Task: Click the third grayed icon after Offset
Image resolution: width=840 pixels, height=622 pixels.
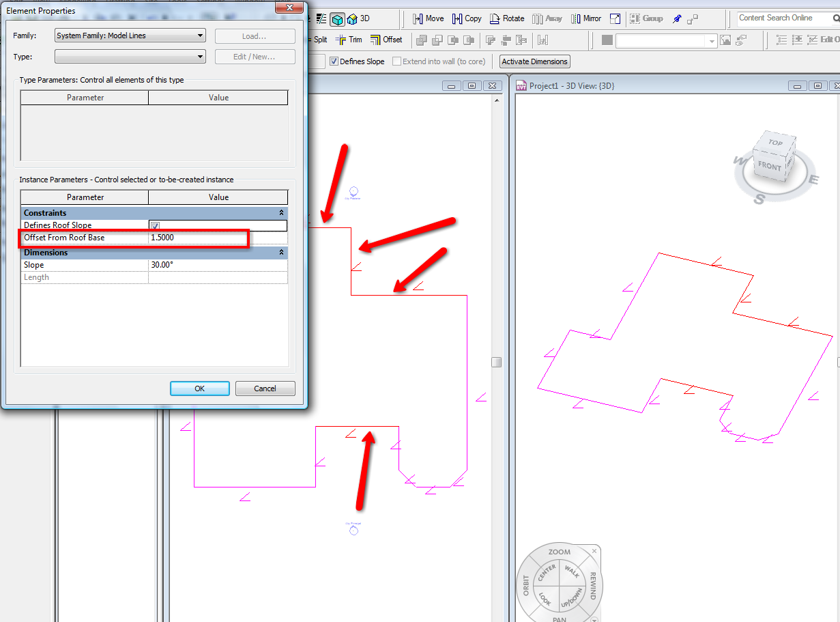Action: click(x=452, y=40)
